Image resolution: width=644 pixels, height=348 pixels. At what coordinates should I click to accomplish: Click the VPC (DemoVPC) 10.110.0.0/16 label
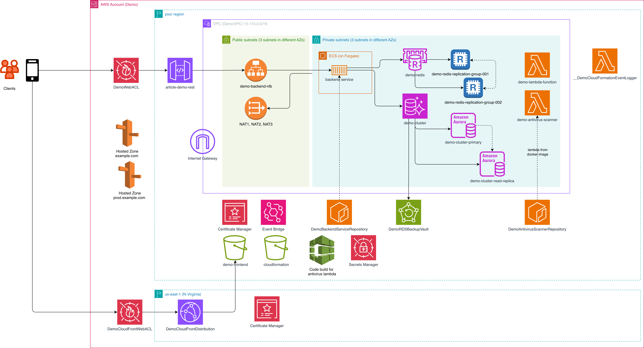coord(240,24)
